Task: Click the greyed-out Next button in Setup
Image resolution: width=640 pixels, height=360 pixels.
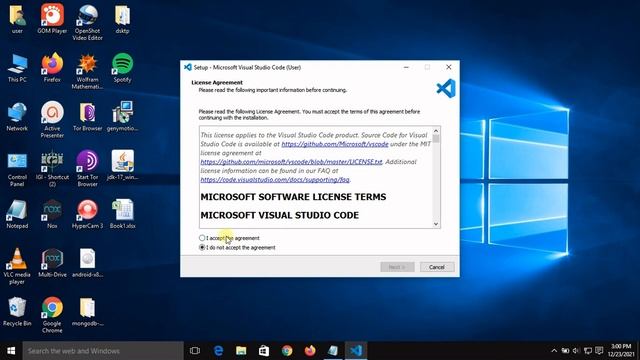Action: 397,267
